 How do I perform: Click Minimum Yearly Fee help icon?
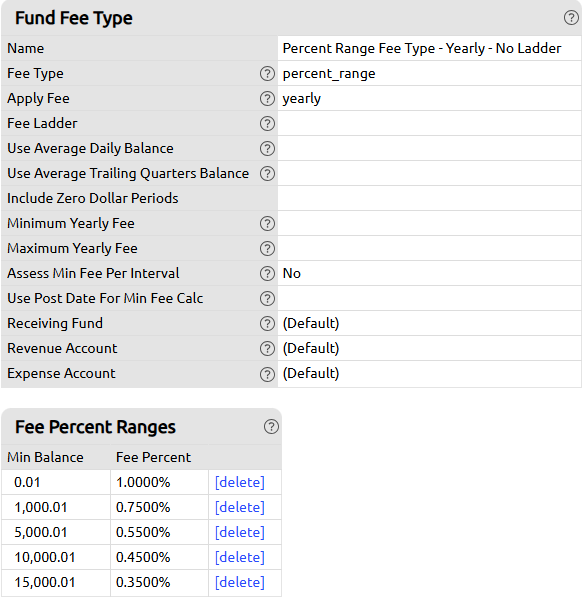click(x=267, y=223)
